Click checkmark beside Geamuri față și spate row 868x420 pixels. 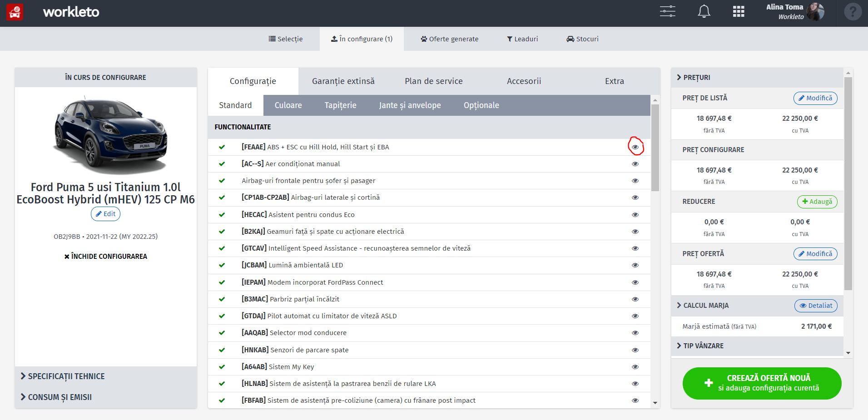coord(222,232)
